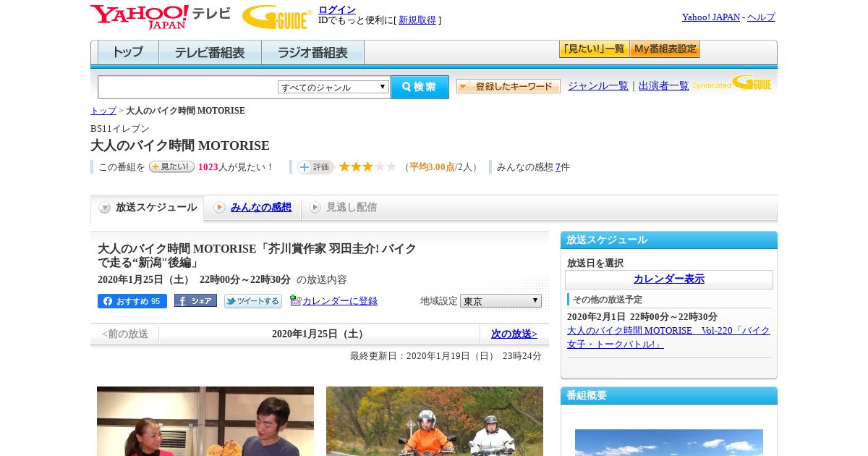Image resolution: width=868 pixels, height=456 pixels.
Task: Click the blue sky image under 番組概要
Action: [669, 442]
